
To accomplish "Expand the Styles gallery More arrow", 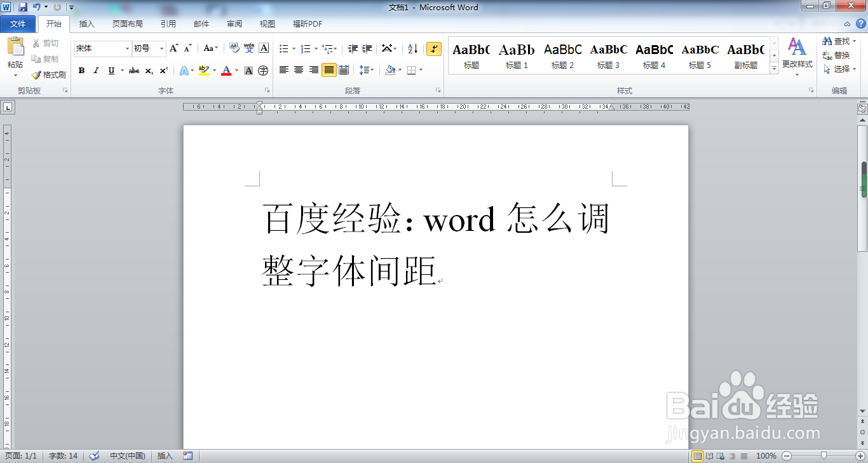I will (774, 67).
